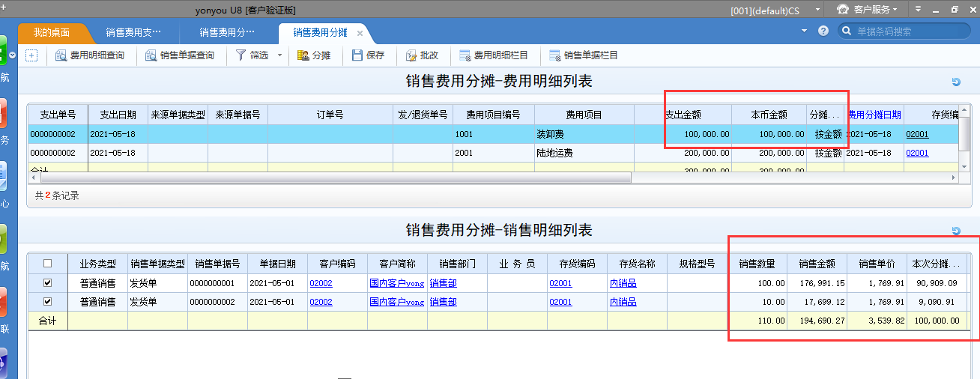Viewport: 980px width, 379px height.
Task: Refresh the 销售明细列表 with blue arrow icon
Action: pyautogui.click(x=956, y=231)
